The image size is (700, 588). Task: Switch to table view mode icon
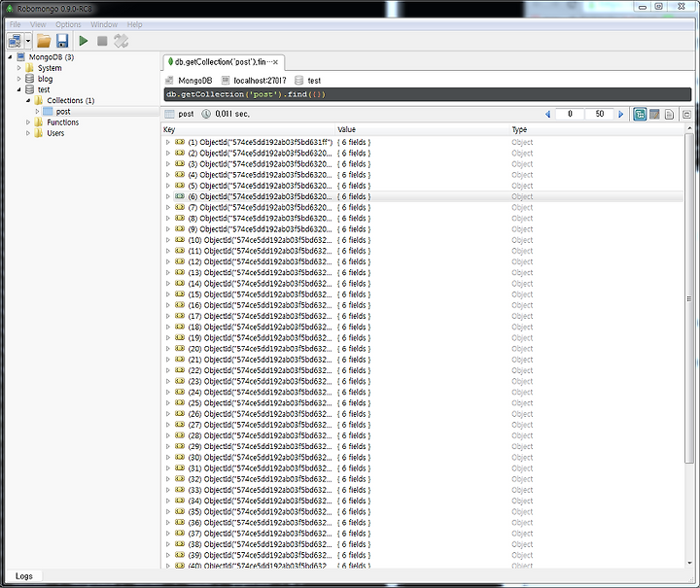pos(654,115)
